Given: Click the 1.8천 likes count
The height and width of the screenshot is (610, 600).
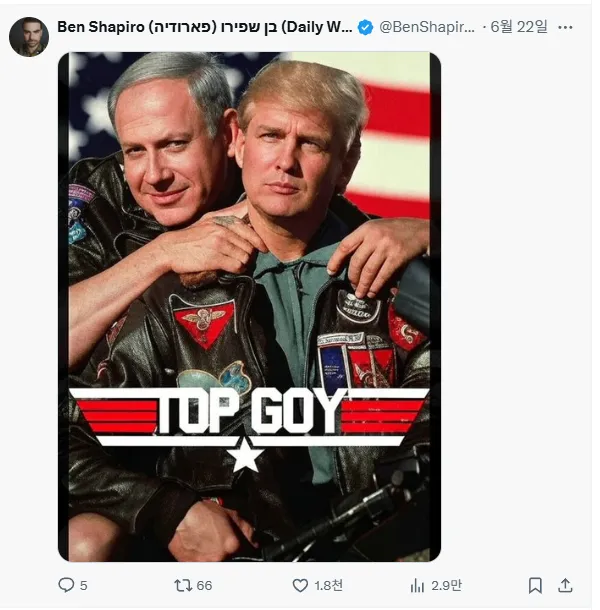Looking at the screenshot, I should click(326, 585).
